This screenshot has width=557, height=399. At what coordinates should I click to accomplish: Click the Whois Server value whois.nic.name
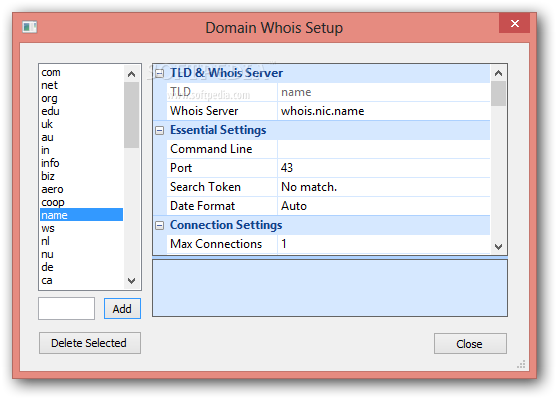coord(384,111)
